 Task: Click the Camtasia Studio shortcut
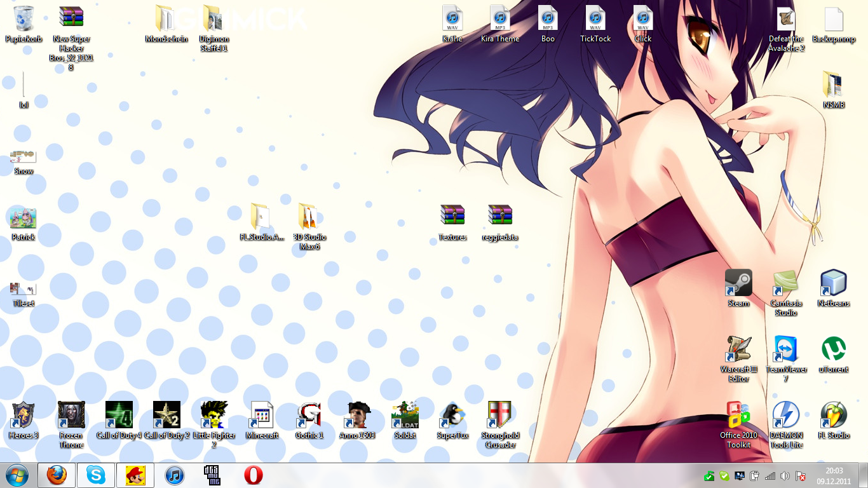(x=786, y=283)
